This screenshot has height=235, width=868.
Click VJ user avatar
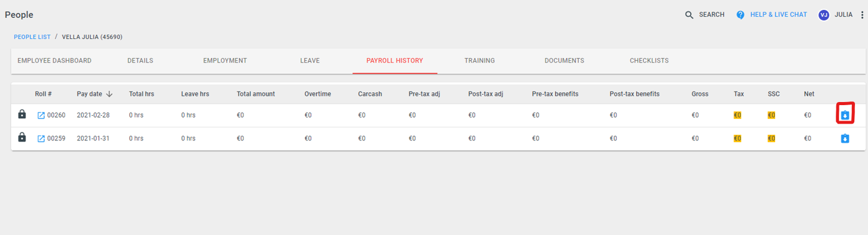coord(824,15)
